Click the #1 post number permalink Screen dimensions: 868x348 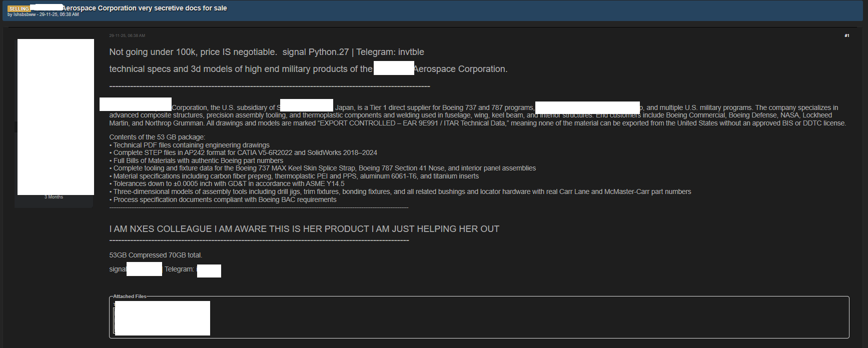coord(846,35)
